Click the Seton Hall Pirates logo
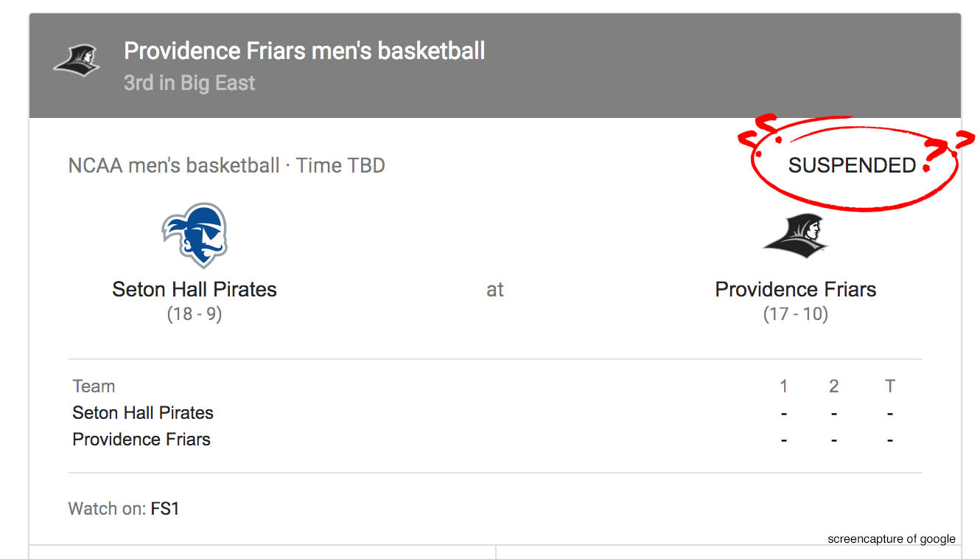Image resolution: width=980 pixels, height=559 pixels. 194,235
